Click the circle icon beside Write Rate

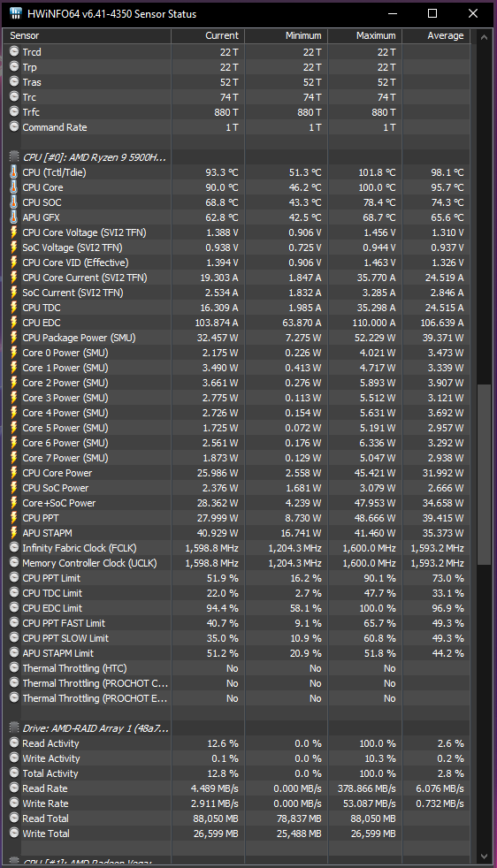tap(14, 803)
